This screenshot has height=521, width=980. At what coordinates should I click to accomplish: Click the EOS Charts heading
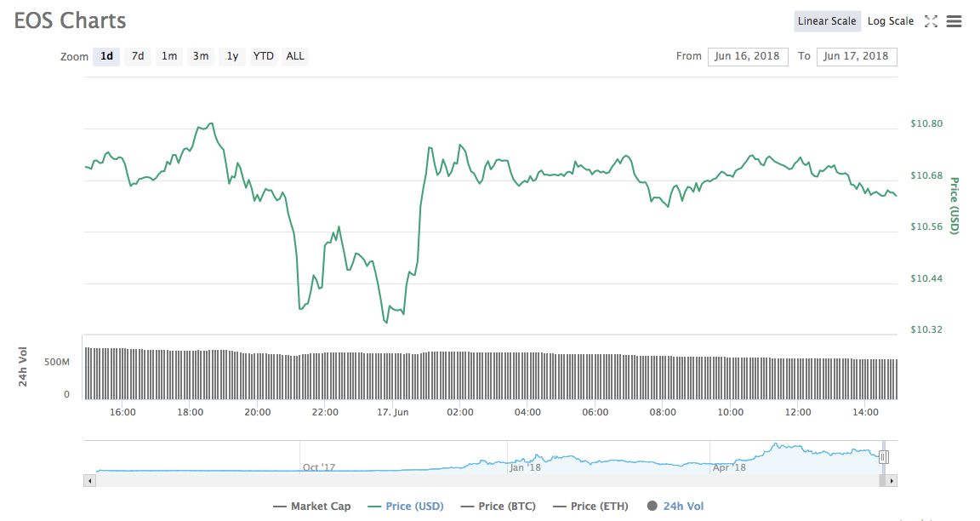70,20
